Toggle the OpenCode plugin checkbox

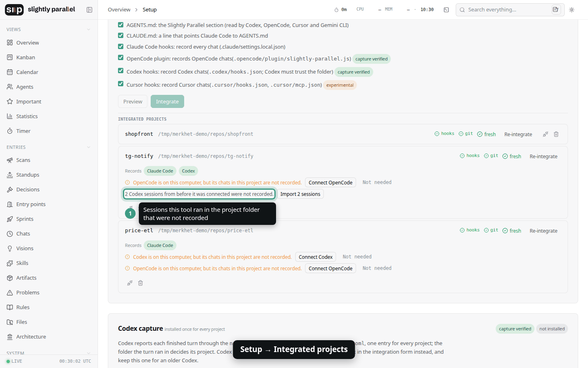[x=120, y=58]
